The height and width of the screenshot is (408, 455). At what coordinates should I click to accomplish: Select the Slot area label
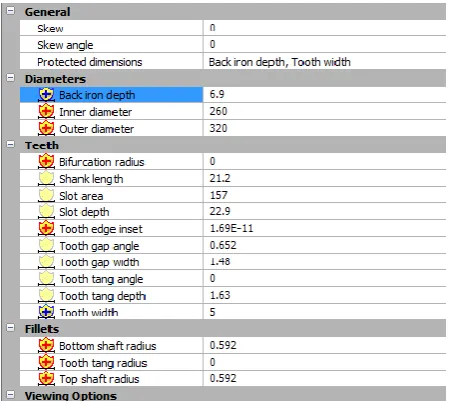[81, 196]
